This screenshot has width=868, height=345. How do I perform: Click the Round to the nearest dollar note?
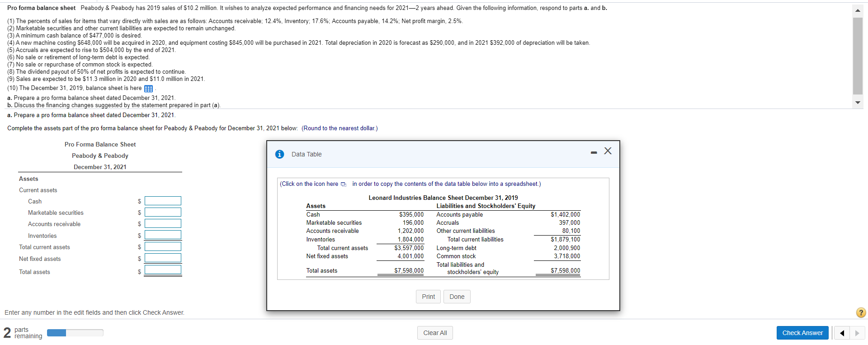tap(340, 128)
